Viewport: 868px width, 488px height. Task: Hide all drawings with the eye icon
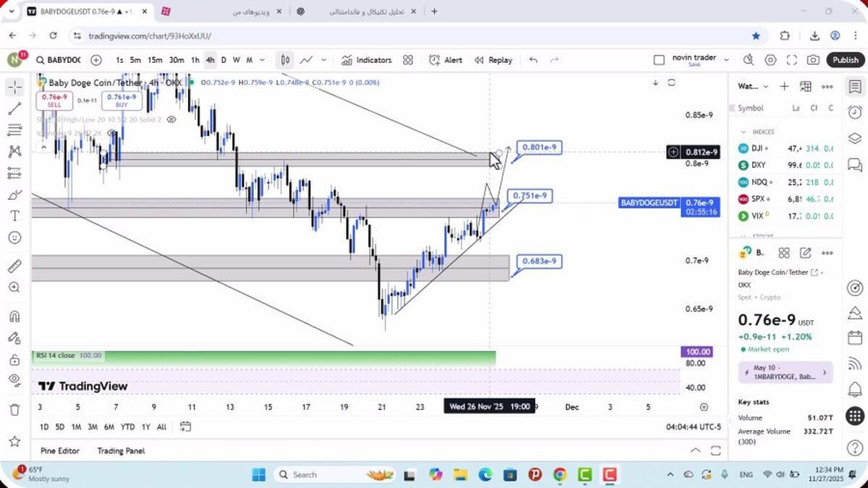coord(14,380)
